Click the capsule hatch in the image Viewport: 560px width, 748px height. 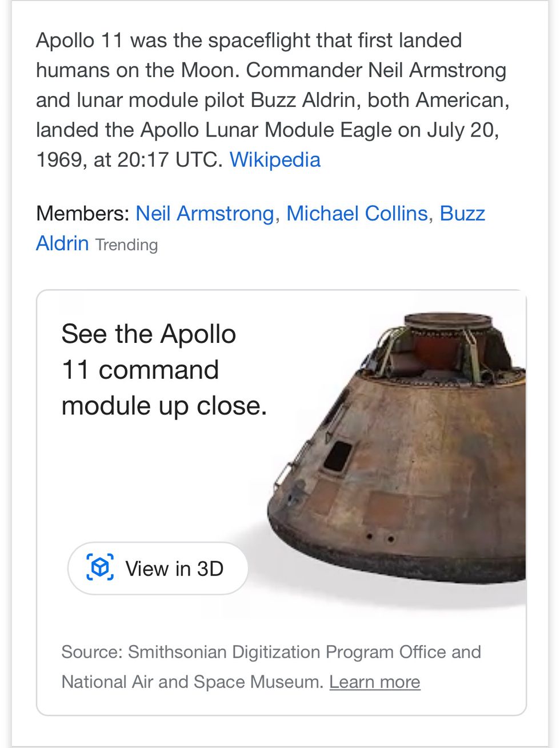point(336,455)
